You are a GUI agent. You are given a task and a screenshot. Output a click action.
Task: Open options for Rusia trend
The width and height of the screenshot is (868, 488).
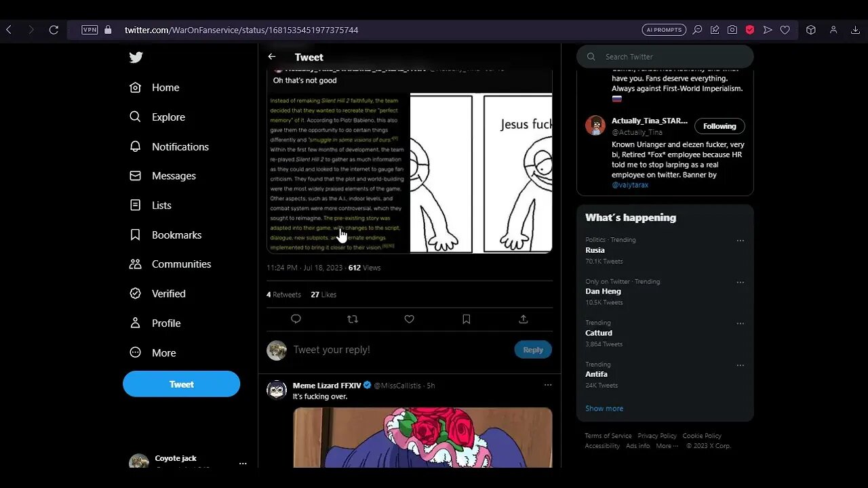point(741,241)
